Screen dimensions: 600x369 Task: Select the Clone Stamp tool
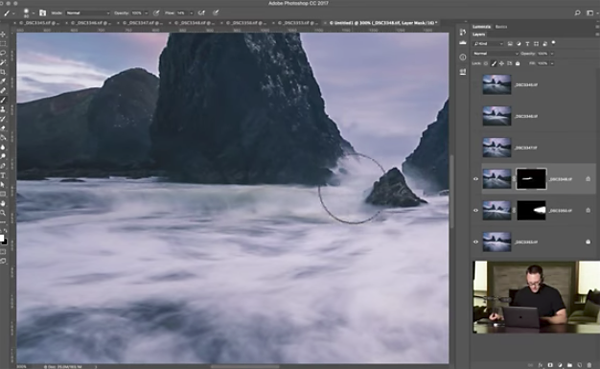[3, 109]
